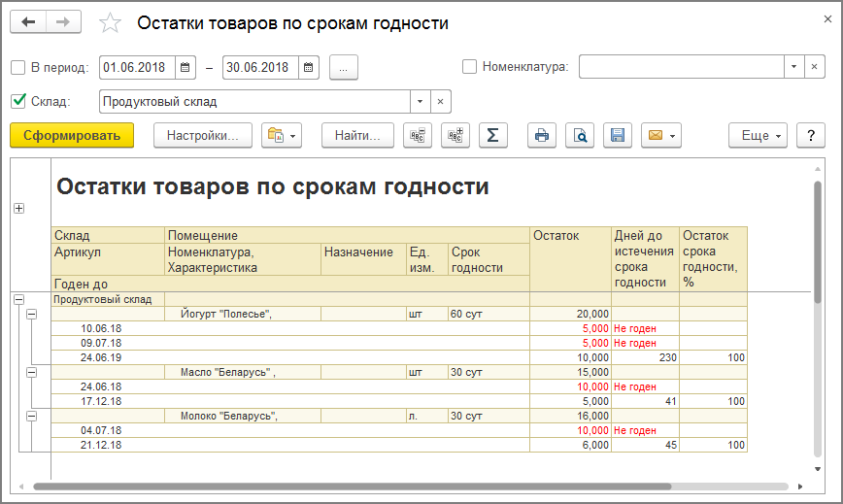Click the Продуктовый склад input field
The width and height of the screenshot is (843, 504).
click(x=254, y=102)
